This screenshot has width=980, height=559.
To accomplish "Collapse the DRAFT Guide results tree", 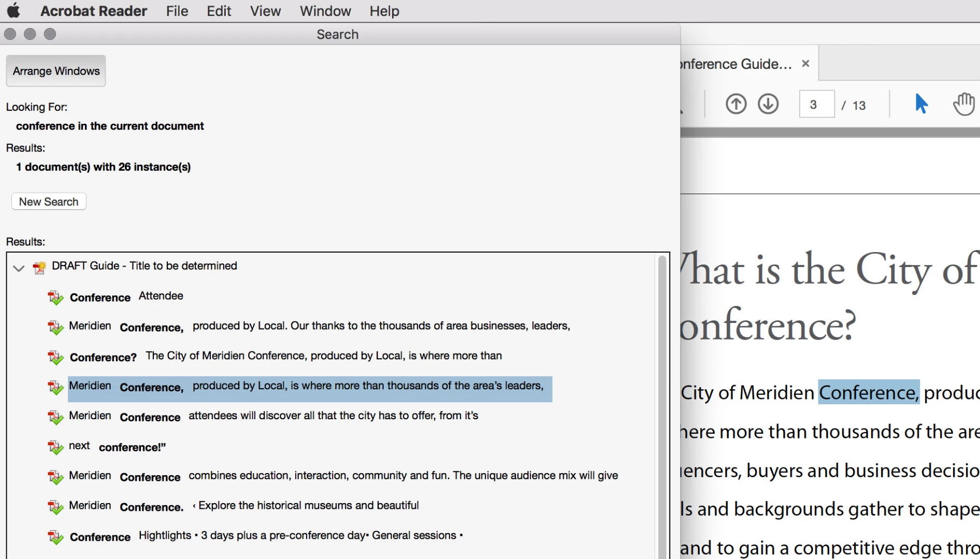I will (x=19, y=268).
